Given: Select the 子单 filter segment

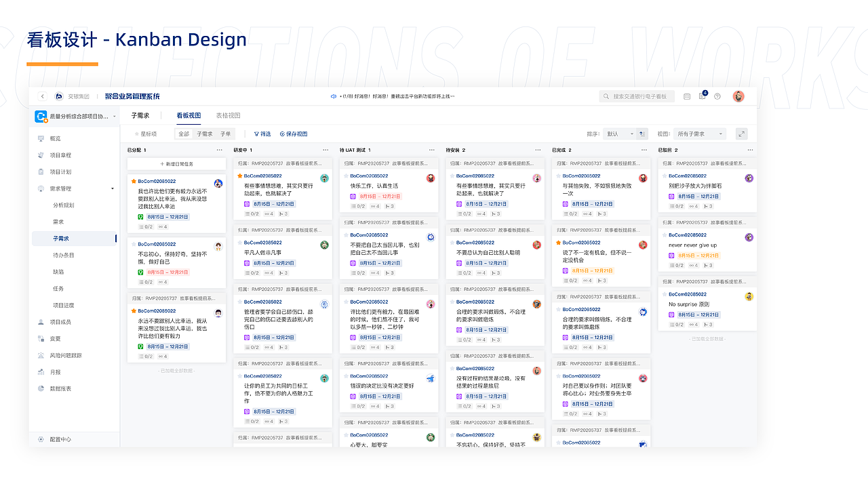Looking at the screenshot, I should click(225, 134).
